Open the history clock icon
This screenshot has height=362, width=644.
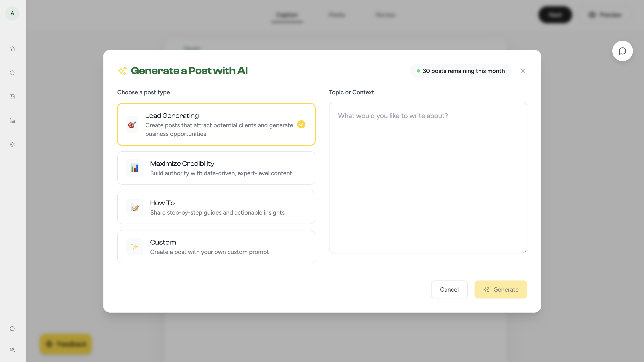(12, 73)
